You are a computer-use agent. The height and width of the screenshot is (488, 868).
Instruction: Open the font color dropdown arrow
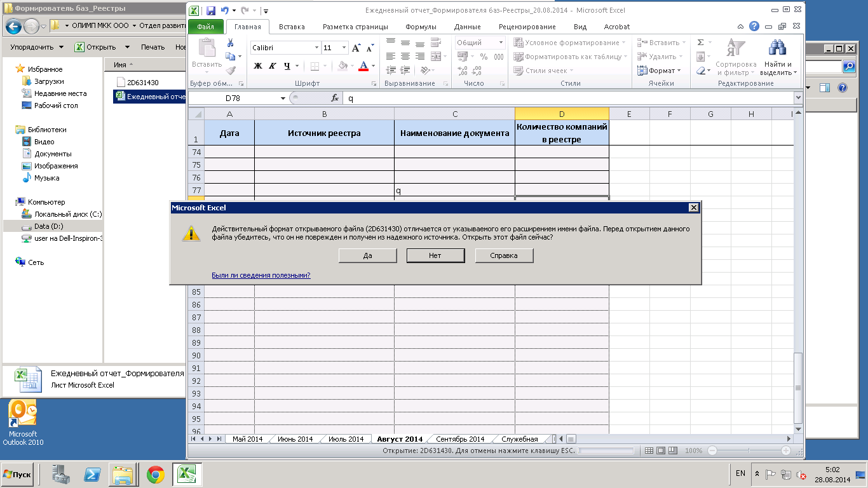373,65
